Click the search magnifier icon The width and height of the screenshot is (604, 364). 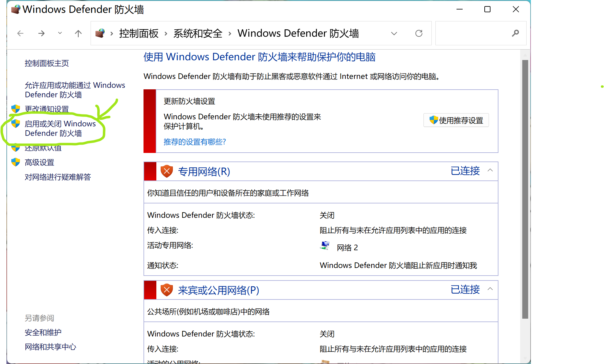(515, 33)
